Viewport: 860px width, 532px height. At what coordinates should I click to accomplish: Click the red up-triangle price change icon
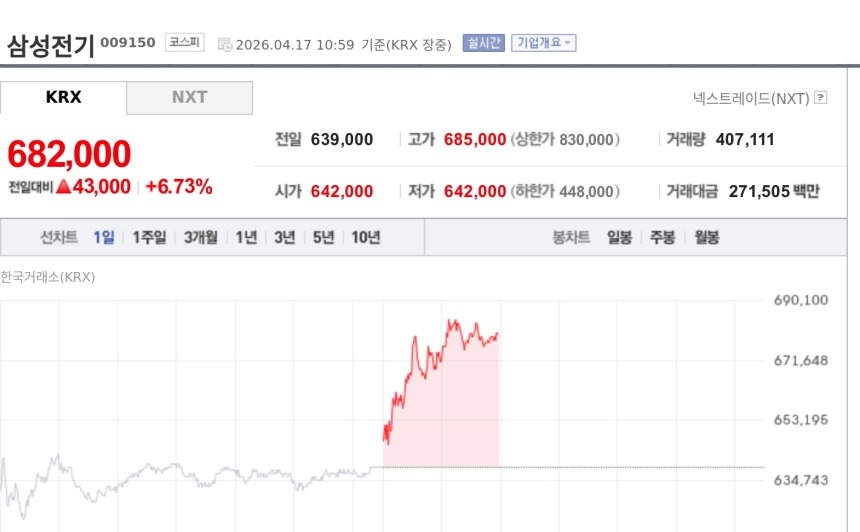pos(62,186)
